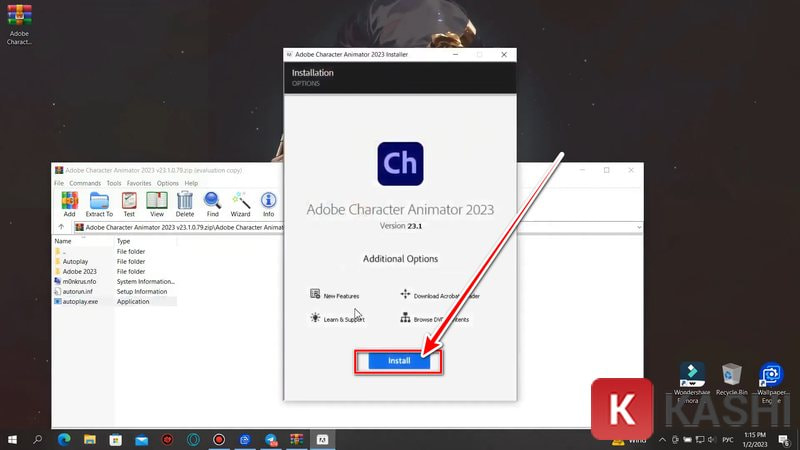800x450 pixels.
Task: Switch to Telegram in the taskbar
Action: (x=271, y=439)
